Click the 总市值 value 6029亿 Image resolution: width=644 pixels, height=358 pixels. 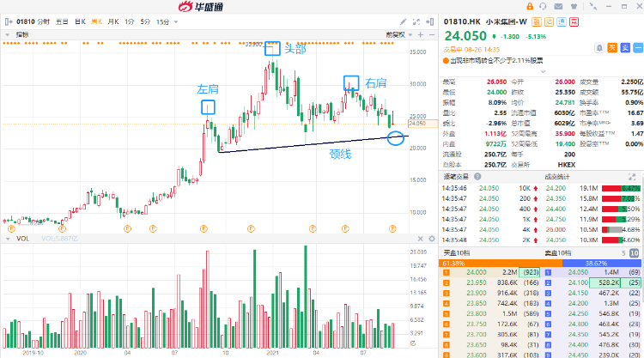click(x=565, y=123)
